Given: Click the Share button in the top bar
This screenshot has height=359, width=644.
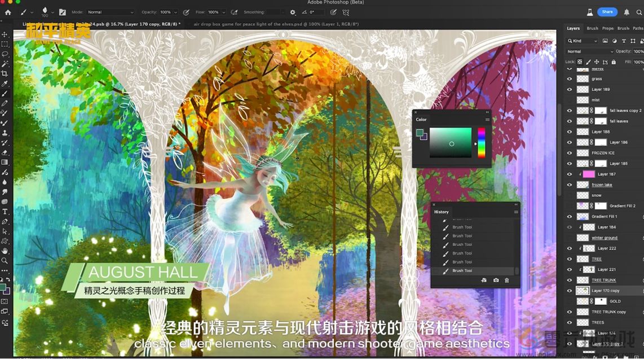Looking at the screenshot, I should click(x=608, y=11).
